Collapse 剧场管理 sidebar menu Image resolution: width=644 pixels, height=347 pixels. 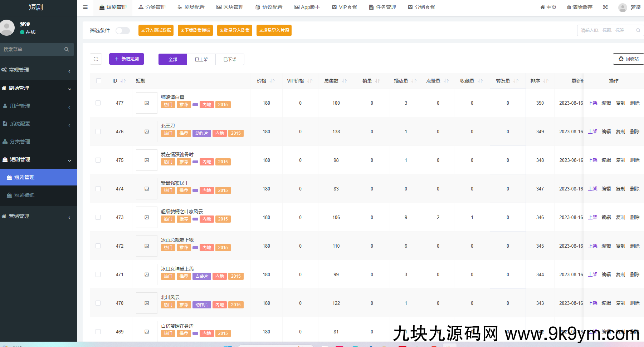click(x=39, y=88)
